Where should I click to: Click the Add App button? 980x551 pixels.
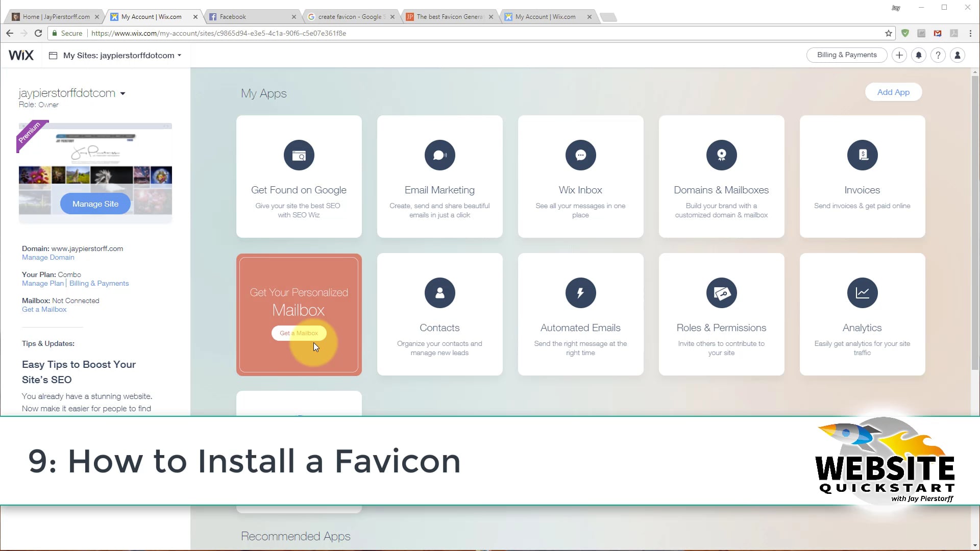(893, 92)
